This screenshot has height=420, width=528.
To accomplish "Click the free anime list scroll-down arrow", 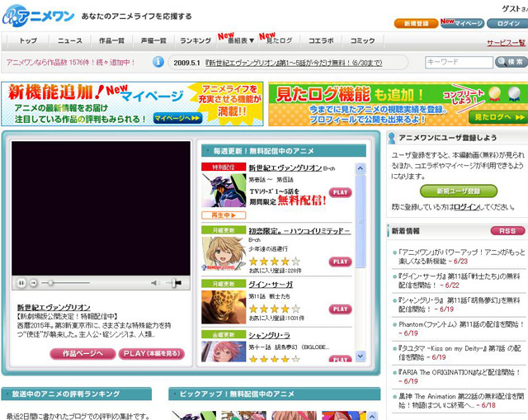I will (361, 356).
